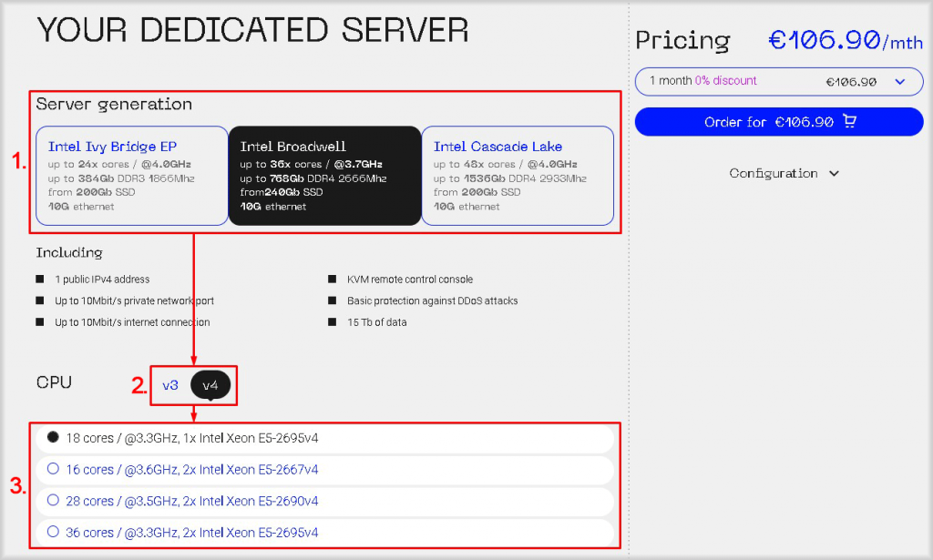Open the 1 month billing period dropdown
Screen dimensions: 933x560
(779, 81)
